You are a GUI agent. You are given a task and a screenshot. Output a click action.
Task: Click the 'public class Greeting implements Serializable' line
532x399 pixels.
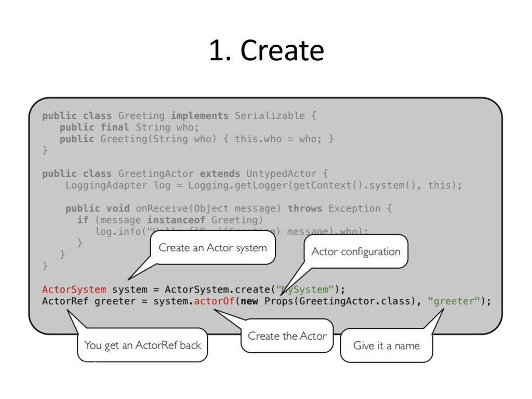coord(179,116)
